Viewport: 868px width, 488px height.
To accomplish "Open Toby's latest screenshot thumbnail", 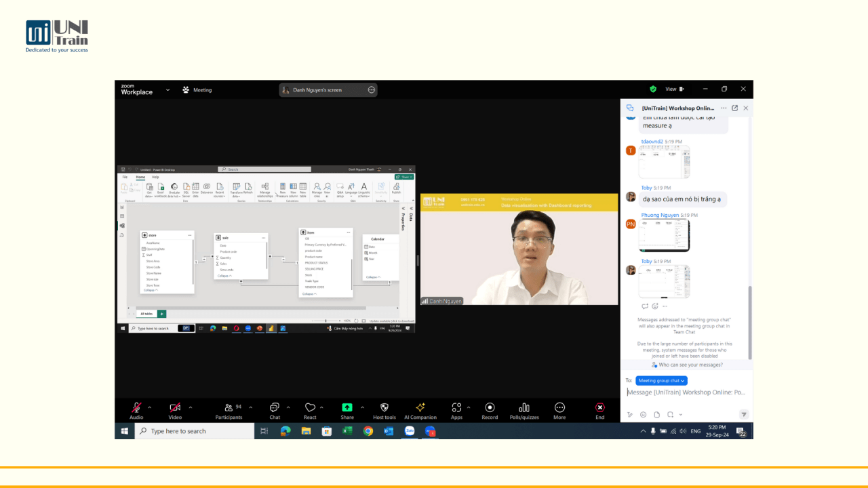I will point(664,281).
